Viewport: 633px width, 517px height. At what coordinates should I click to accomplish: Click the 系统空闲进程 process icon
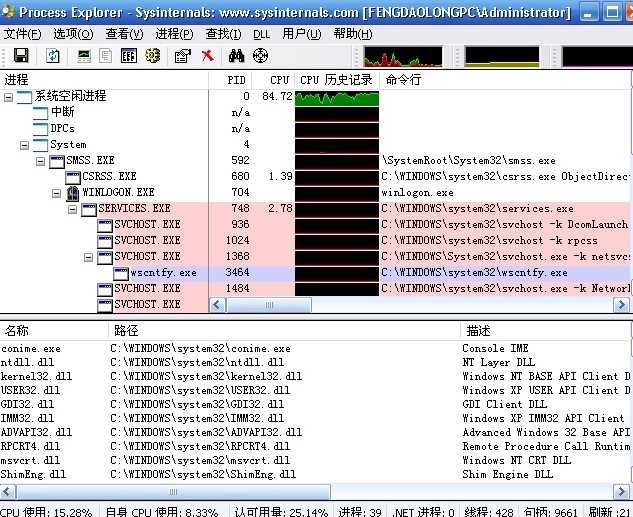tap(24, 97)
